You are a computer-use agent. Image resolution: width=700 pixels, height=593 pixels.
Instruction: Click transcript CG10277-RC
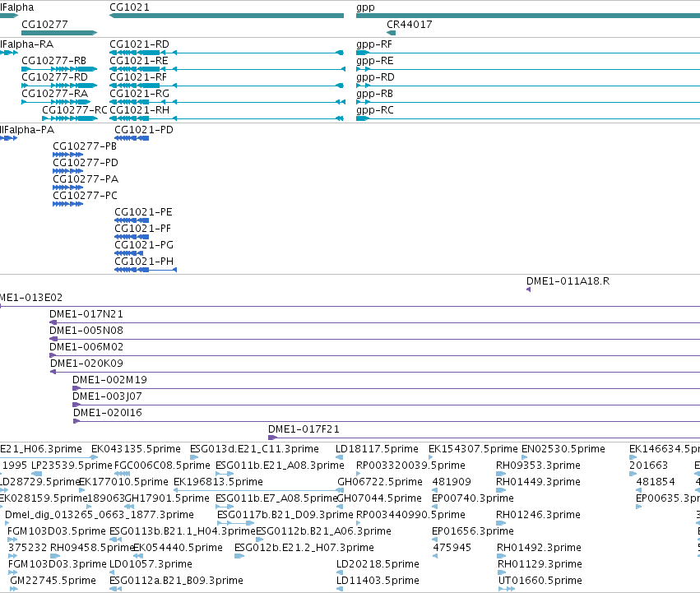(70, 118)
